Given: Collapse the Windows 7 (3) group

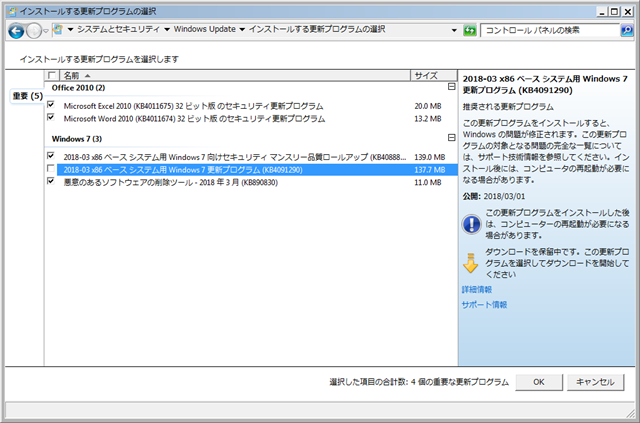Looking at the screenshot, I should 451,138.
